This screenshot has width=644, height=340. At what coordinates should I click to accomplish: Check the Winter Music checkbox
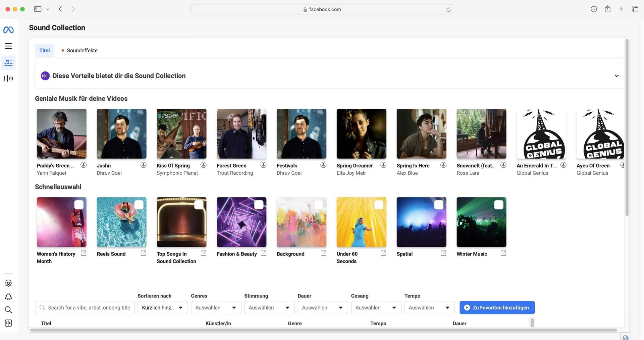click(499, 205)
